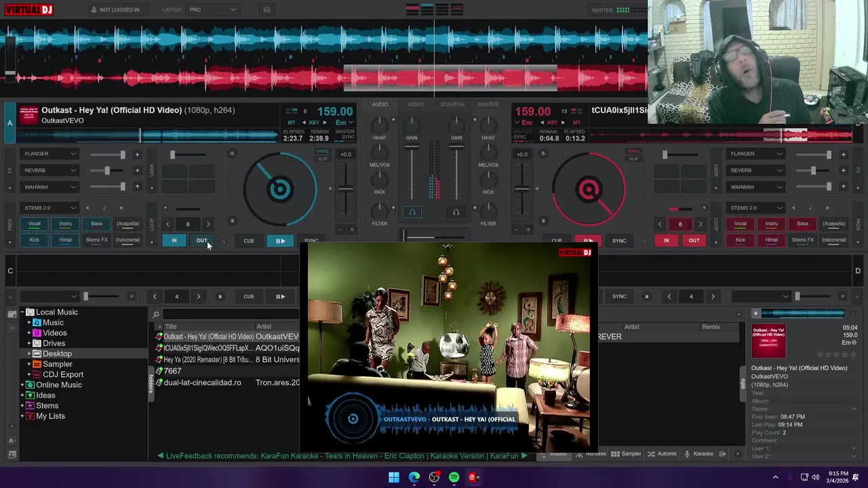Click the deck A CUE button
Screen dimensions: 868x488
(249, 241)
